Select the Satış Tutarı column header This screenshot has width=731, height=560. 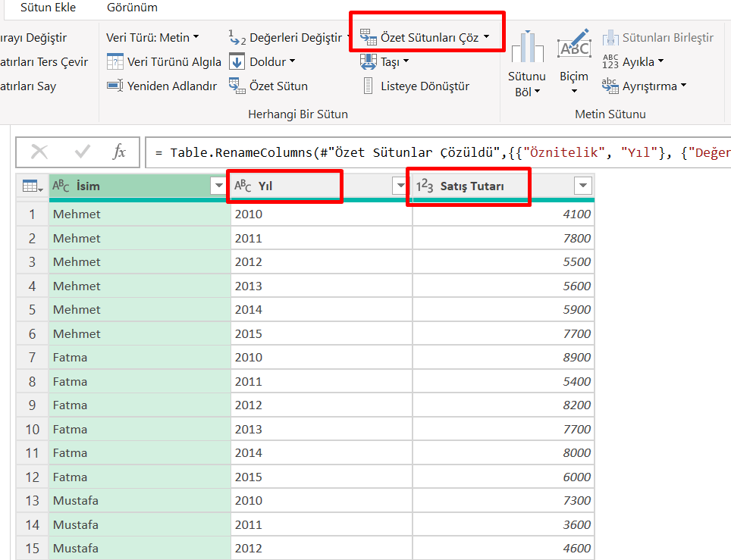[504, 186]
